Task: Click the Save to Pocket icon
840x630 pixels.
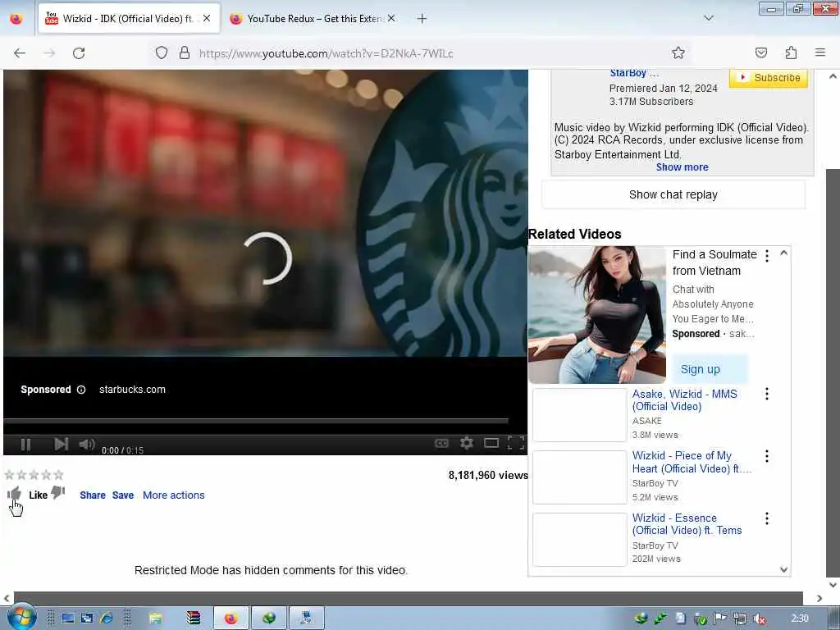Action: (760, 52)
